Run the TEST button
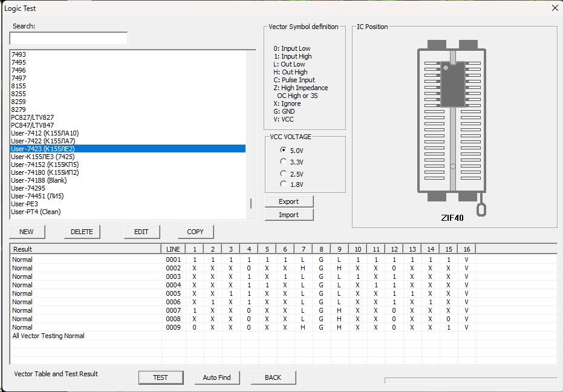The image size is (563, 392). click(160, 377)
